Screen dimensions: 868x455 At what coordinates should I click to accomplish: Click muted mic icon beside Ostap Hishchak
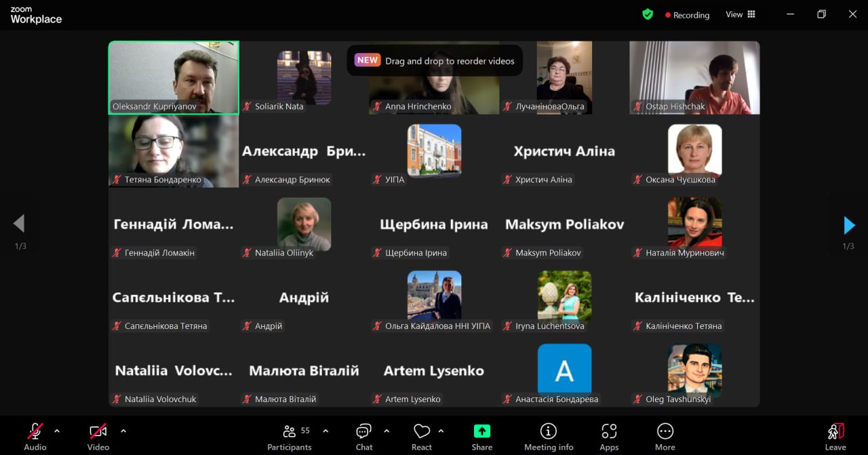638,106
